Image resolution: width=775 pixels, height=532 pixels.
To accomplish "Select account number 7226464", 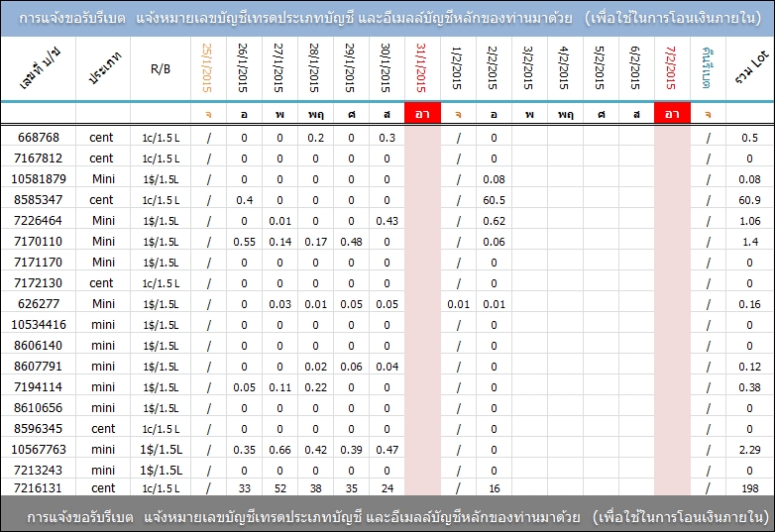I will coord(39,220).
